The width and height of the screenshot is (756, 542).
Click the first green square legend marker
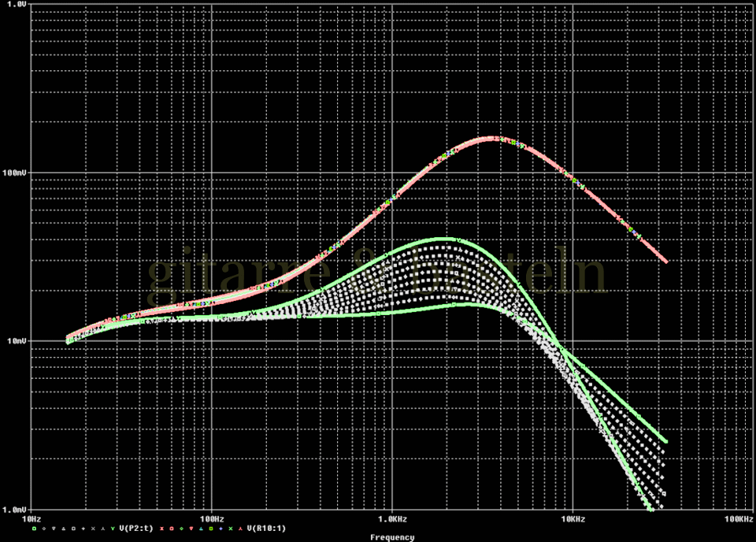(x=34, y=529)
